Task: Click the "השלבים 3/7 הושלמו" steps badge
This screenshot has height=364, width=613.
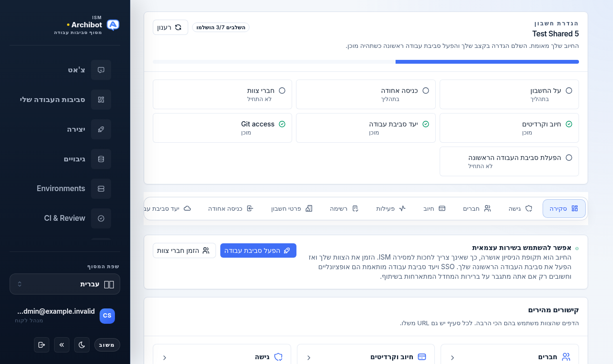Action: 221,27
